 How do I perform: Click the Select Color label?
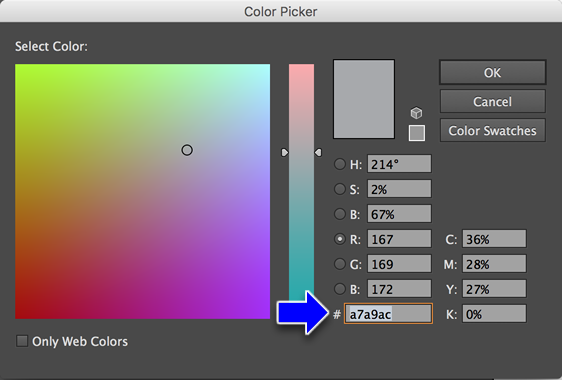click(x=51, y=47)
